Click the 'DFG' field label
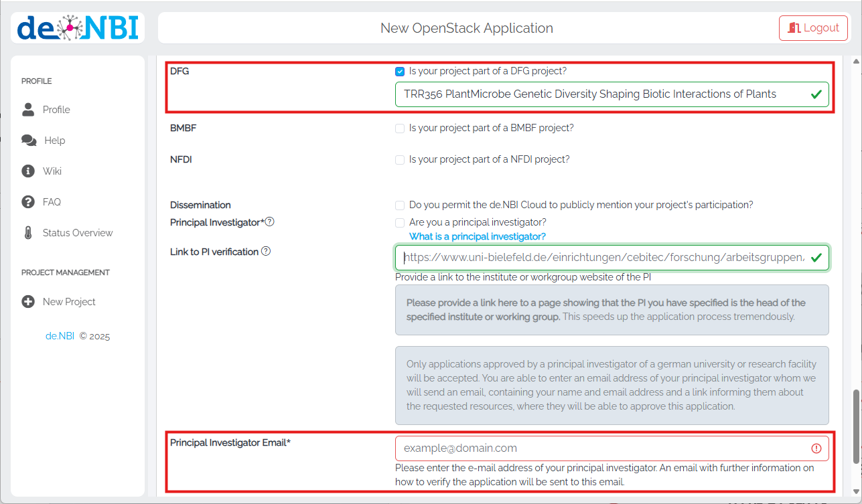This screenshot has width=862, height=504. [179, 71]
